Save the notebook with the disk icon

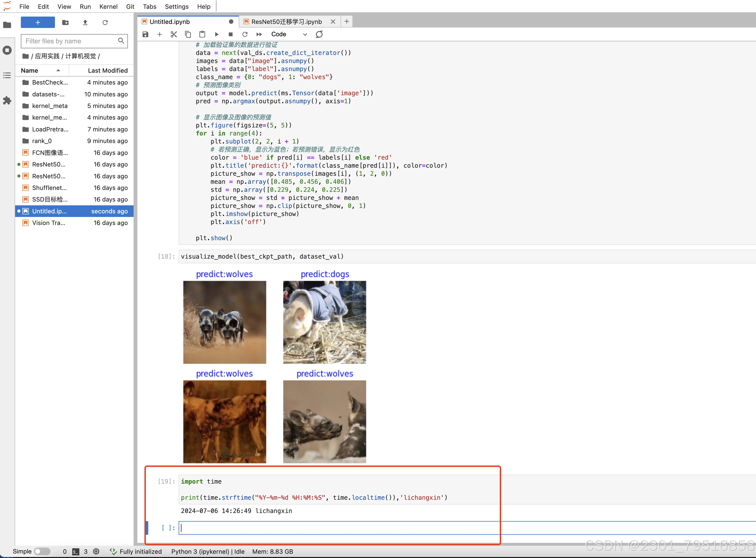pyautogui.click(x=145, y=34)
